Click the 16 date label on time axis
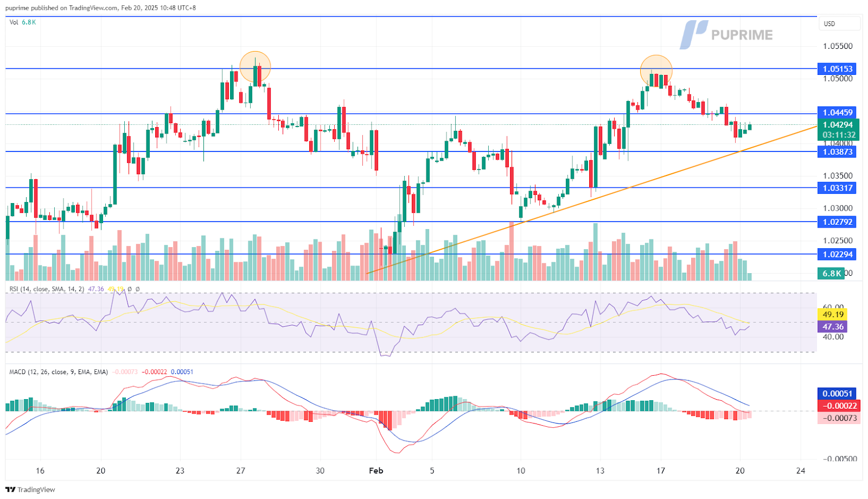 tap(40, 471)
